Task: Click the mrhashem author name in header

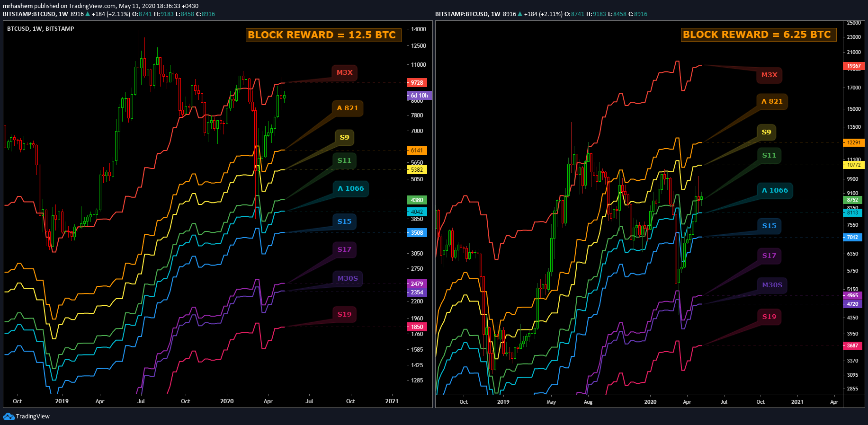Action: (18, 6)
